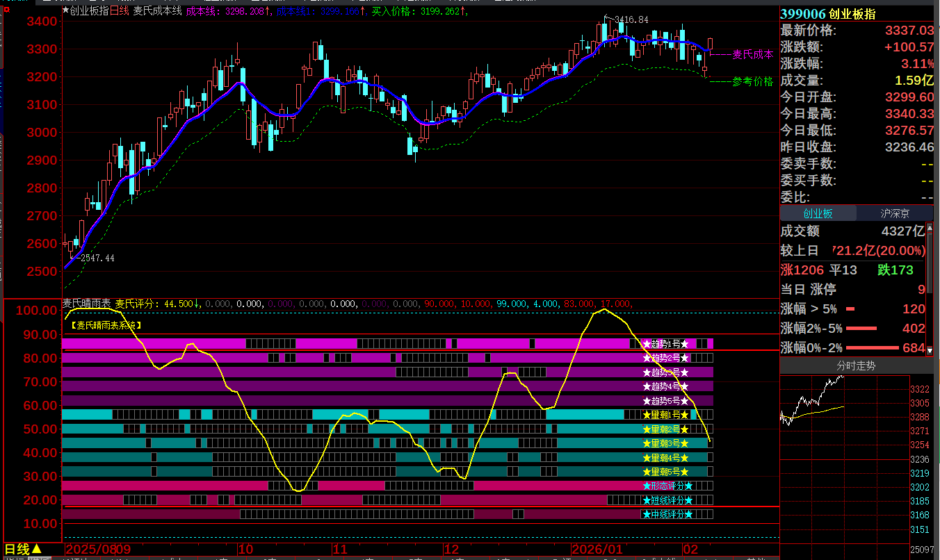Screen dimensions: 940x560
Task: Click the 【麦氏晴雨表系统】 yellow label
Action: (x=106, y=324)
